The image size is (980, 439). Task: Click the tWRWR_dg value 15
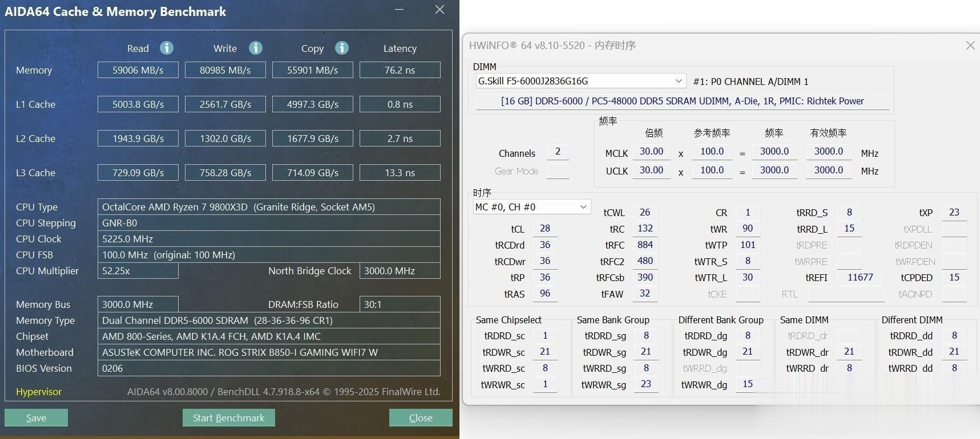748,384
